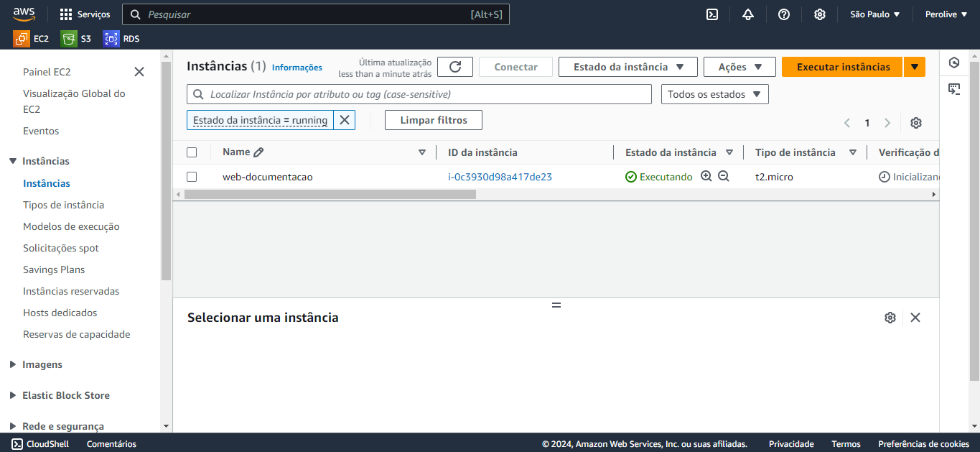Click the Executar instâncias button
Image resolution: width=980 pixels, height=452 pixels.
point(843,67)
